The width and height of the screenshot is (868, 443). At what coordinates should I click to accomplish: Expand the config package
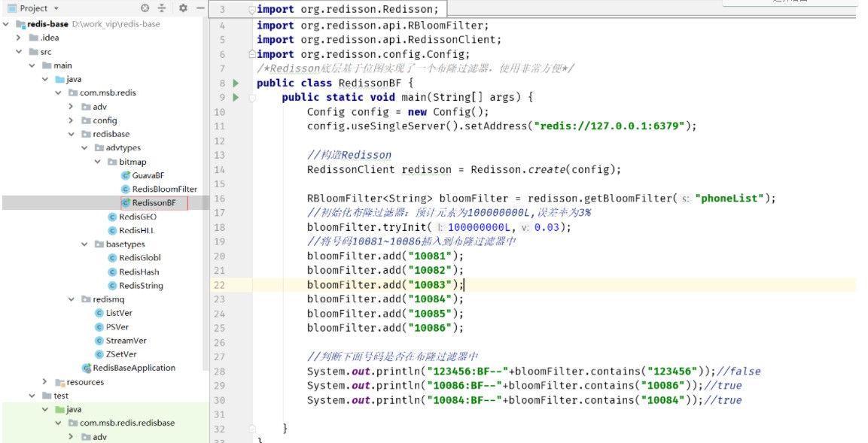point(71,120)
